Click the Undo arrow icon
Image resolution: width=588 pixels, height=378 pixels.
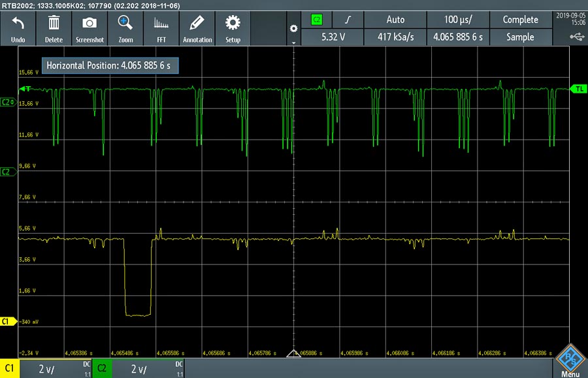click(x=18, y=24)
